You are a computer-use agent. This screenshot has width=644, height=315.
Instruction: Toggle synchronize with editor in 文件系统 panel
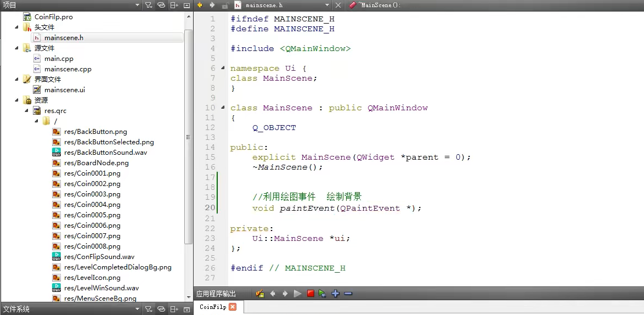[161, 309]
